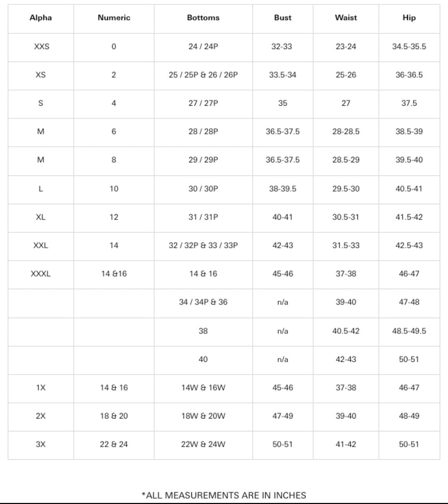
Task: Select the 34 / 34P & 36 bottoms cell
Action: [203, 302]
